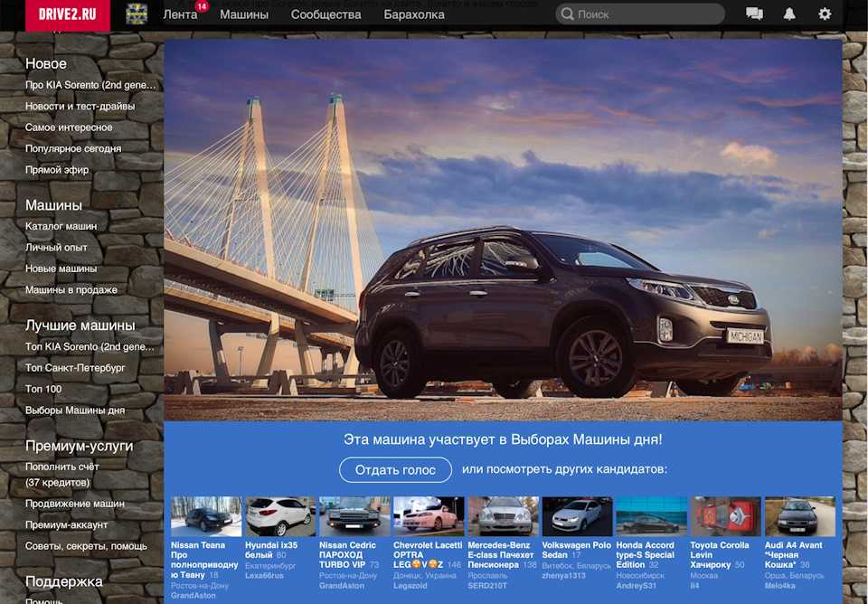Open Новые машины link
Viewport: 868px width, 604px height.
point(61,269)
